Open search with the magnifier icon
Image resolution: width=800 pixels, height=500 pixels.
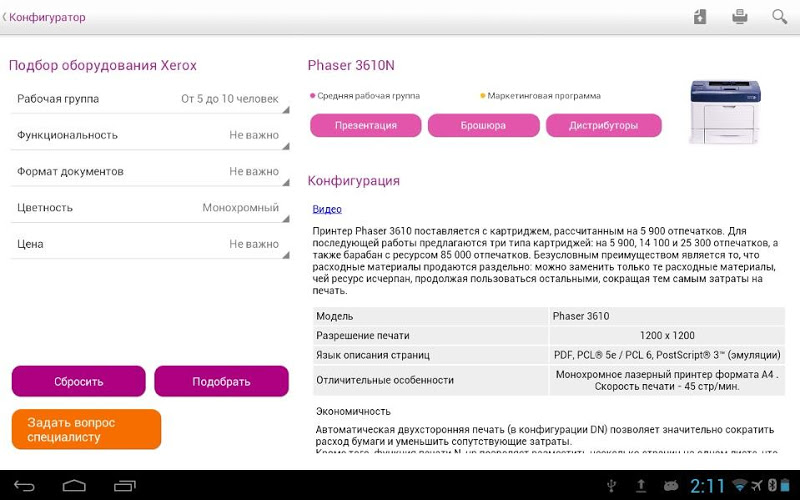779,17
